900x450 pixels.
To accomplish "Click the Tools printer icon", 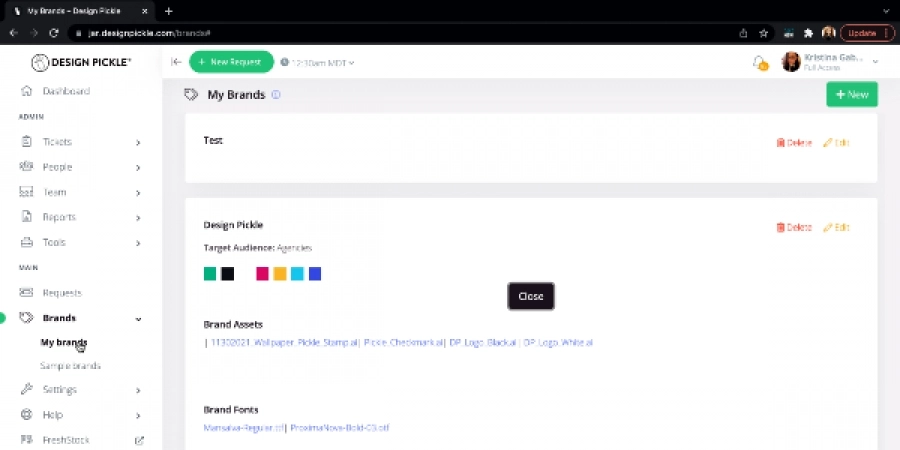I will 26,242.
